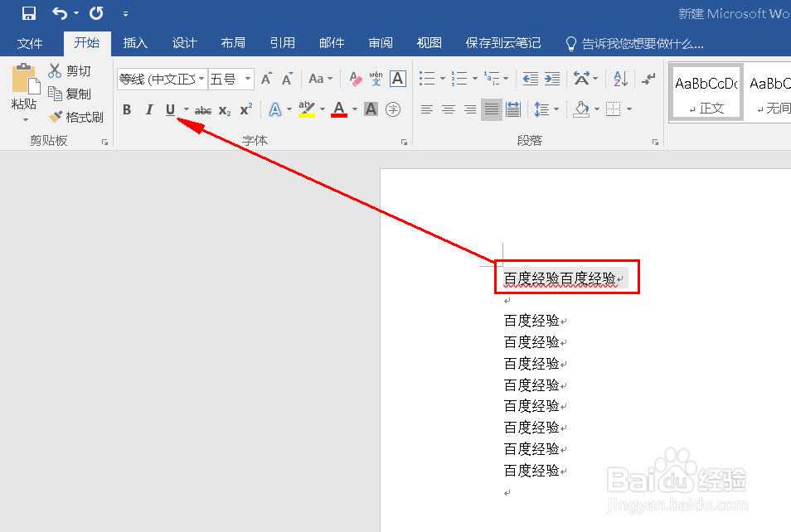Toggle superscript x² formatting
Viewport: 791px width, 532px height.
pos(245,109)
